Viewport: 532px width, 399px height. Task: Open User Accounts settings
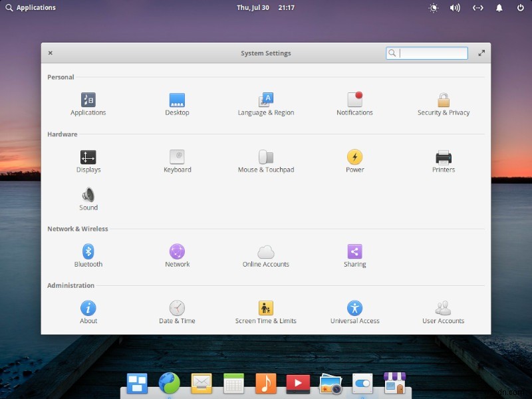[443, 309]
